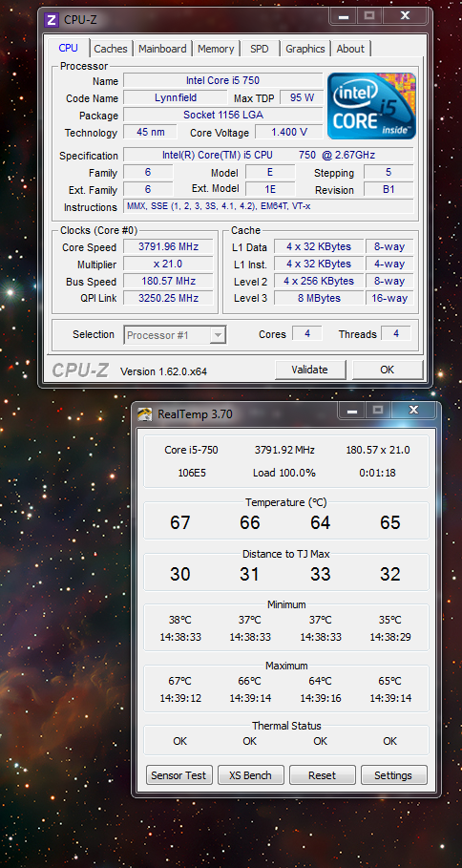Screen dimensions: 462x868
Task: Open the Caches tab
Action: coord(111,49)
